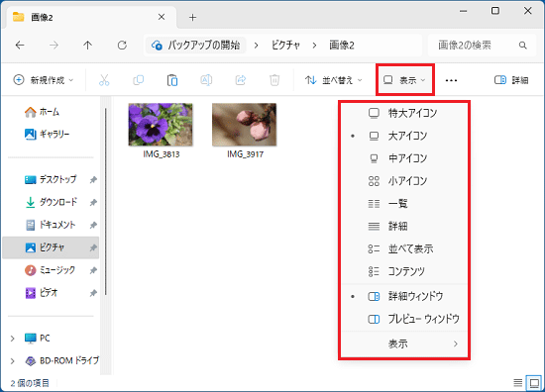Click the pin icon beside デスクトップ
This screenshot has width=545, height=392.
93,179
